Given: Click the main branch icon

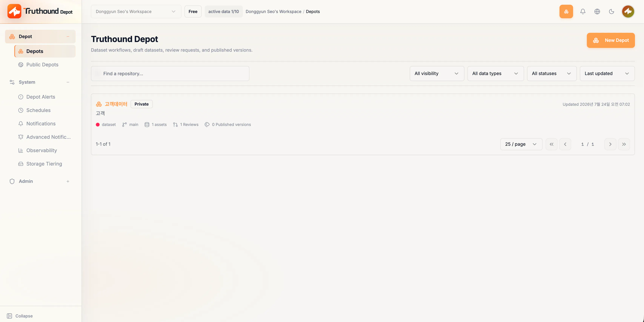Looking at the screenshot, I should 124,125.
